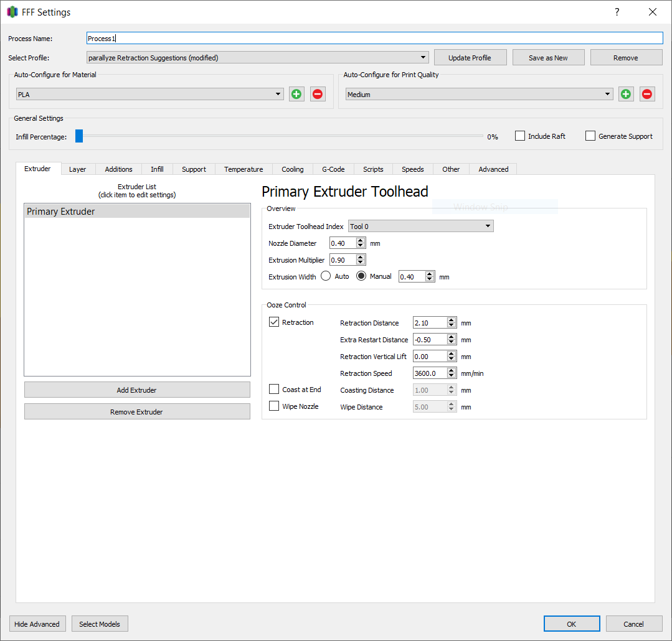
Task: Click Extrusion Multiplier spinner arrows
Action: 361,260
